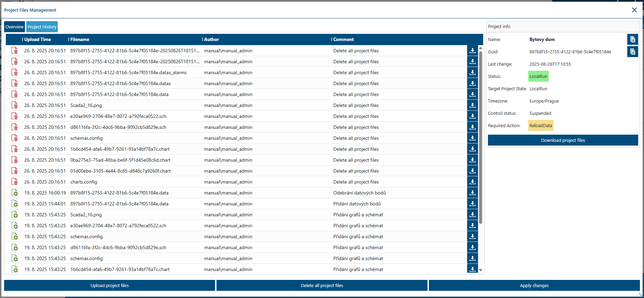644x298 pixels.
Task: Download the 897b8f15-2755-4122-81b6-5c4e7f05184e.datax file
Action: [472, 83]
